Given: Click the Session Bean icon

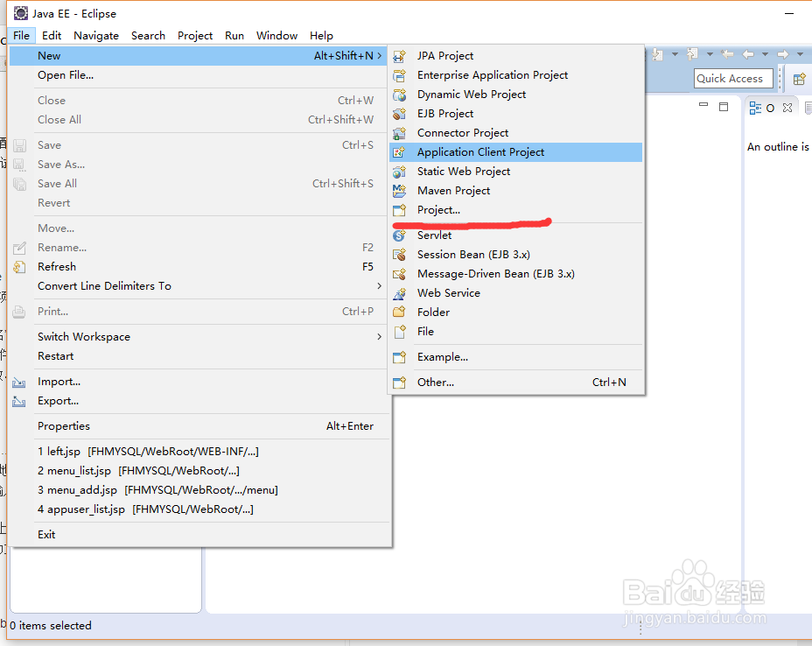Looking at the screenshot, I should pyautogui.click(x=399, y=255).
